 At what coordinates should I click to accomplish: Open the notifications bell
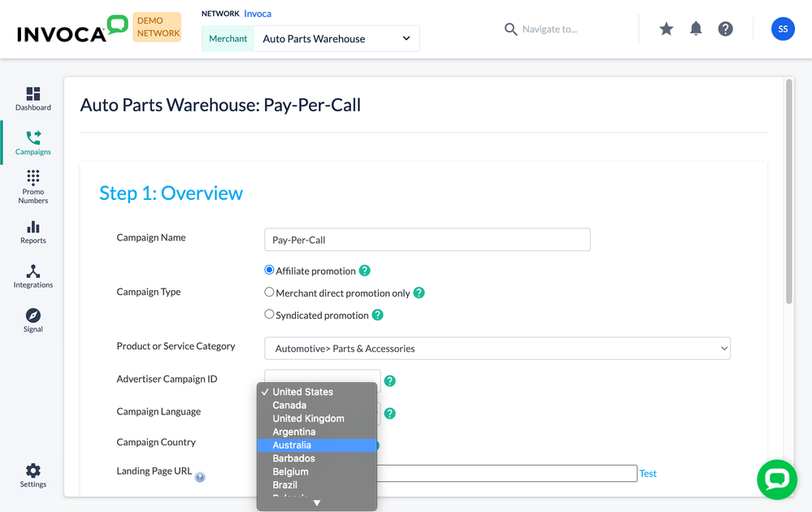point(696,29)
